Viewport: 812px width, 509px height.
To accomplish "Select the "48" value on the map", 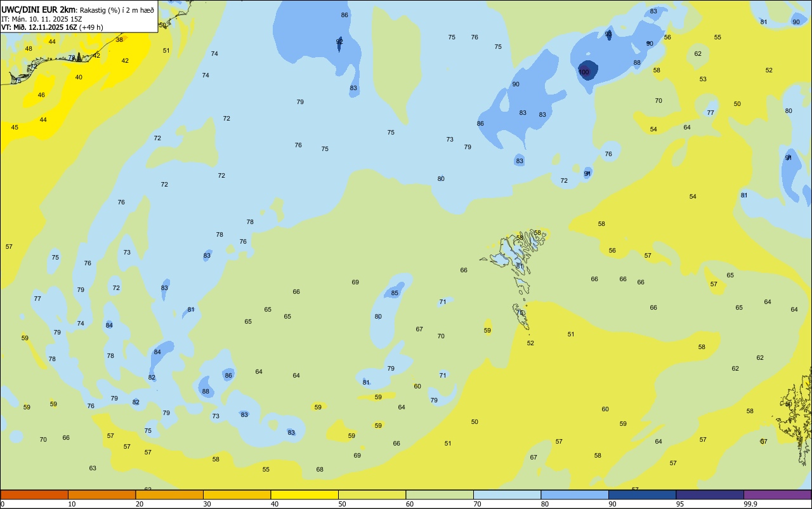I will [x=29, y=49].
